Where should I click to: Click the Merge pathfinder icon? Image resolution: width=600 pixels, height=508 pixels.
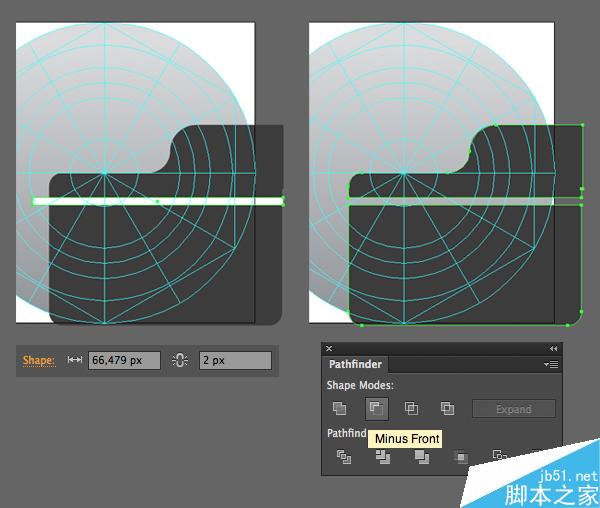pyautogui.click(x=422, y=456)
